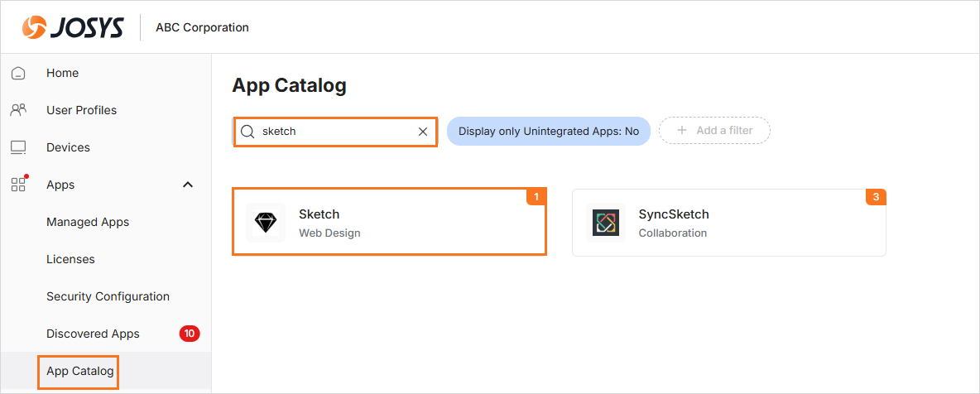The height and width of the screenshot is (394, 980).
Task: Open Discovered Apps
Action: (94, 334)
